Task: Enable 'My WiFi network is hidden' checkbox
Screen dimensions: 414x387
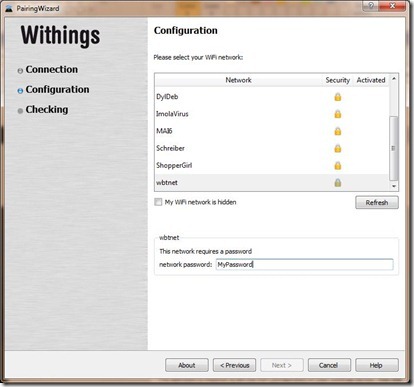Action: click(x=158, y=202)
